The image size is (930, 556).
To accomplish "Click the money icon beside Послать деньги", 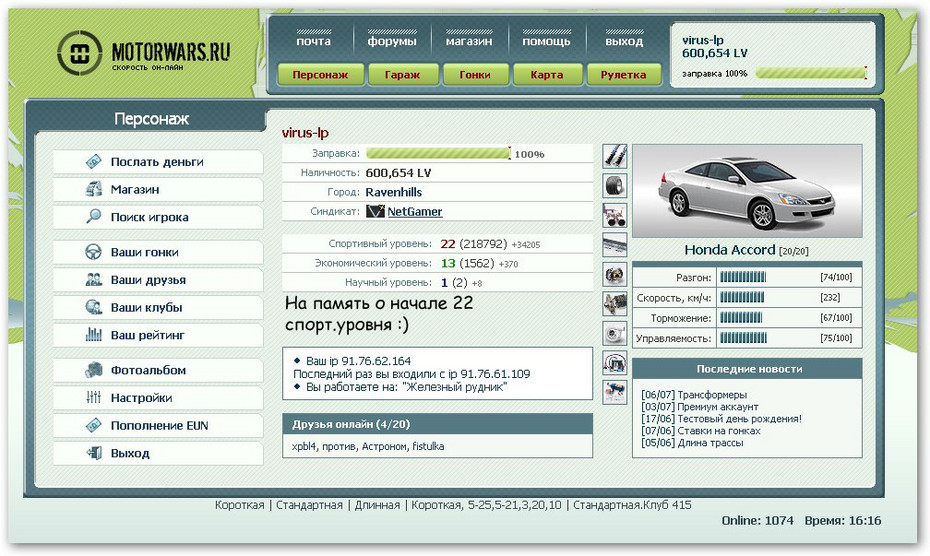I will click(94, 161).
